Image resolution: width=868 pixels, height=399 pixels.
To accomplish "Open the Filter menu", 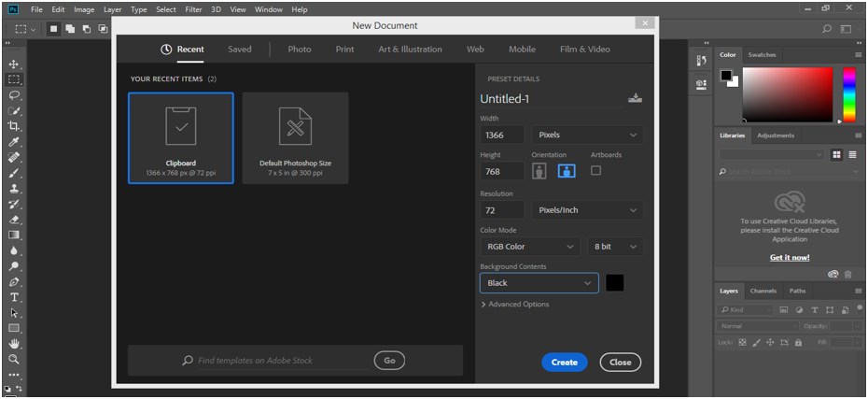I will (x=194, y=9).
